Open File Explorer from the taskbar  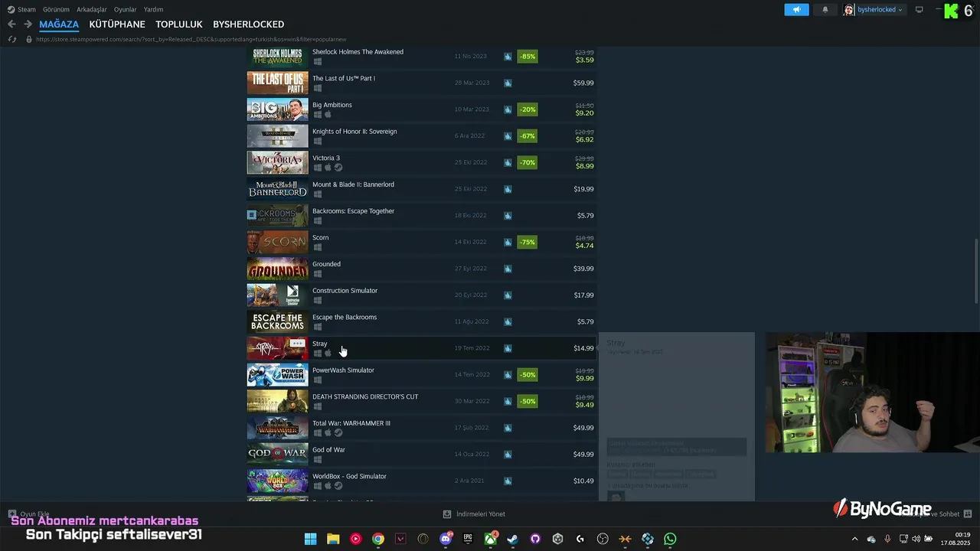tap(333, 539)
